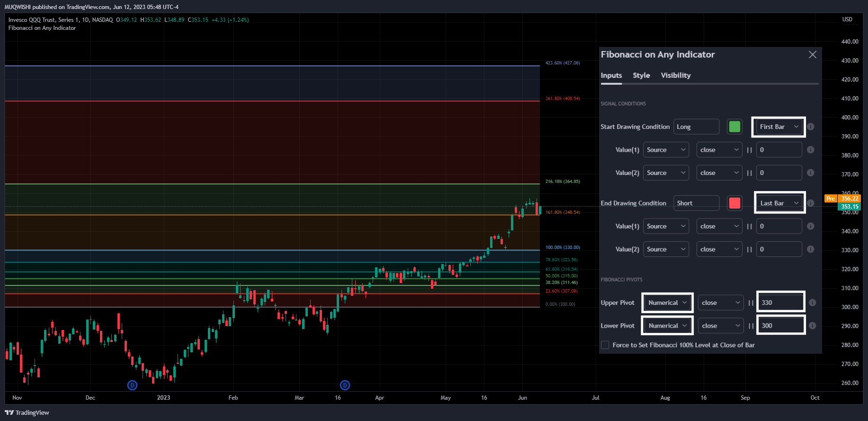Image resolution: width=868 pixels, height=421 pixels.
Task: Click the USD currency label
Action: [x=847, y=19]
